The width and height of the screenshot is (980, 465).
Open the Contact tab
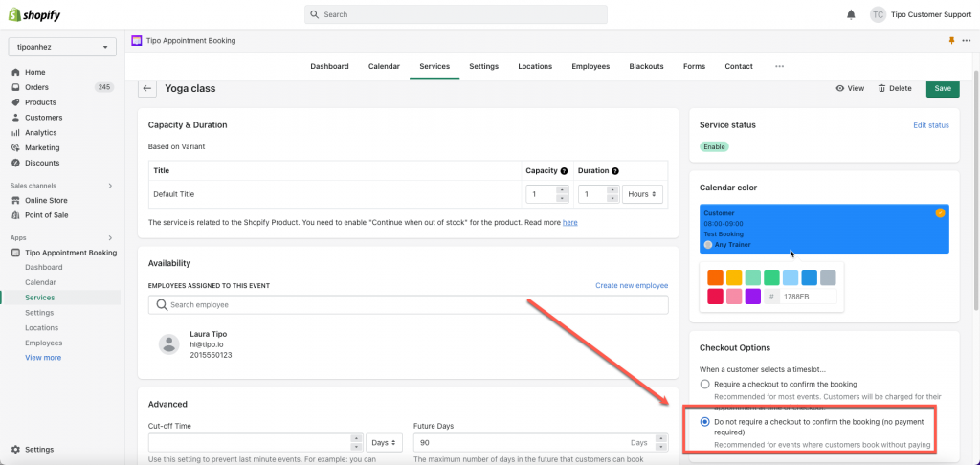point(739,66)
